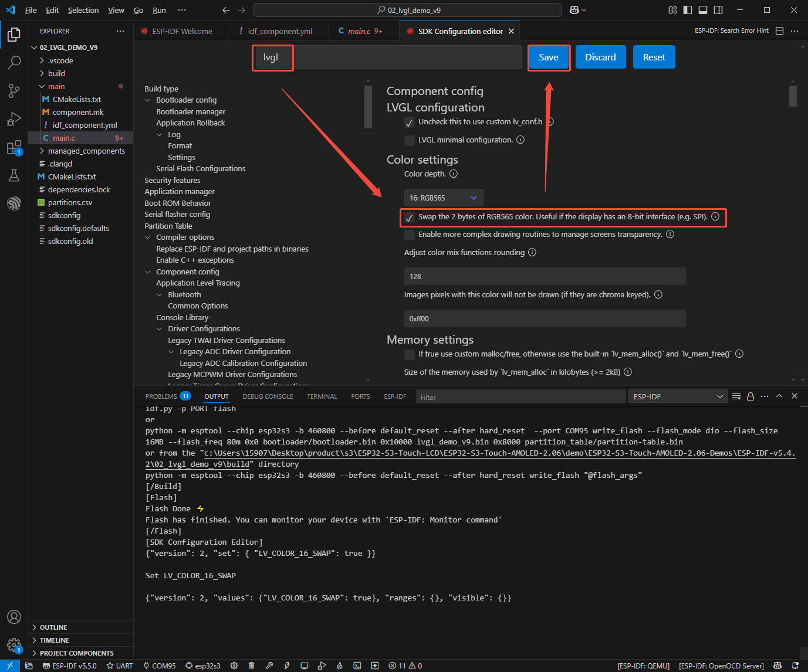Expand the managed_components folder
Screen dimensions: 808x672
pos(86,151)
